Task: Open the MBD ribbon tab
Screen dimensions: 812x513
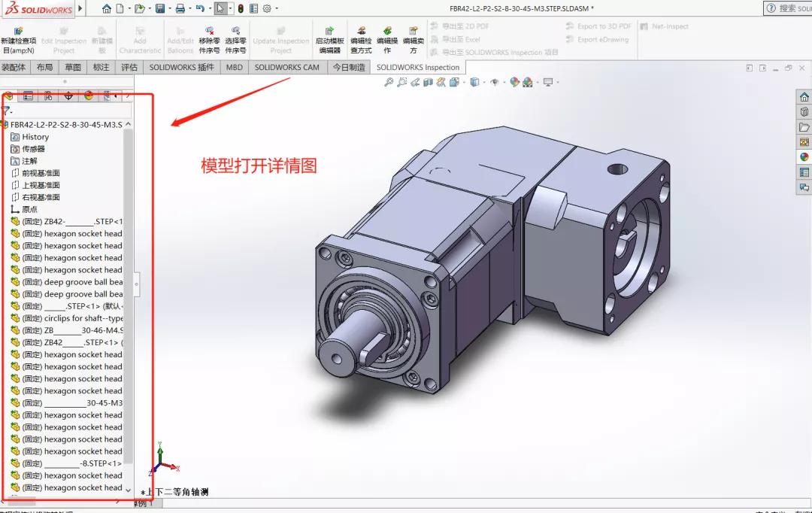Action: pos(234,67)
